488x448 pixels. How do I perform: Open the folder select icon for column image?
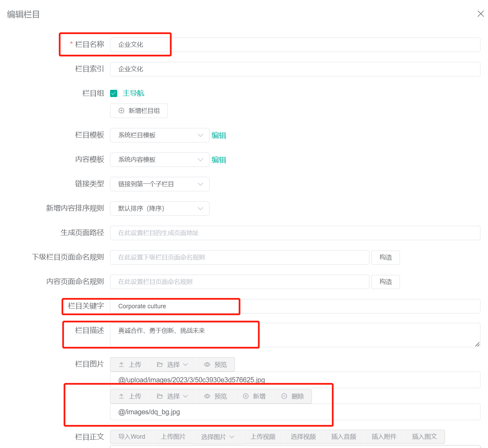pyautogui.click(x=160, y=364)
